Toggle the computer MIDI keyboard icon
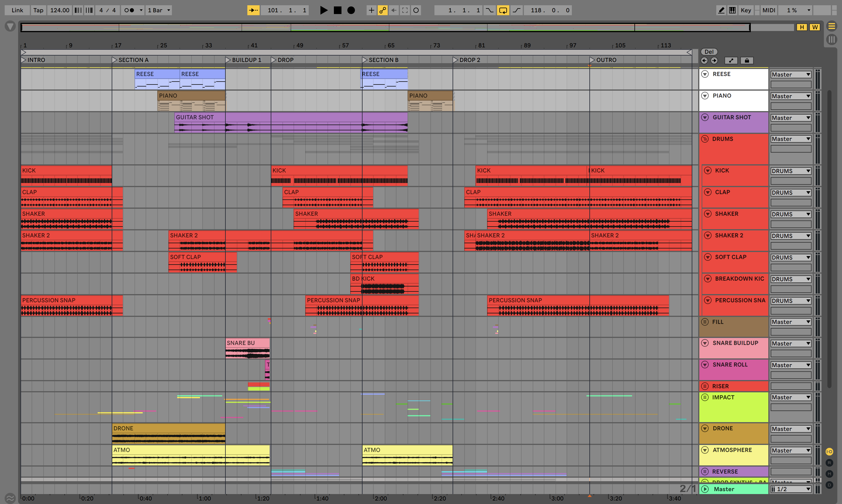 (732, 10)
